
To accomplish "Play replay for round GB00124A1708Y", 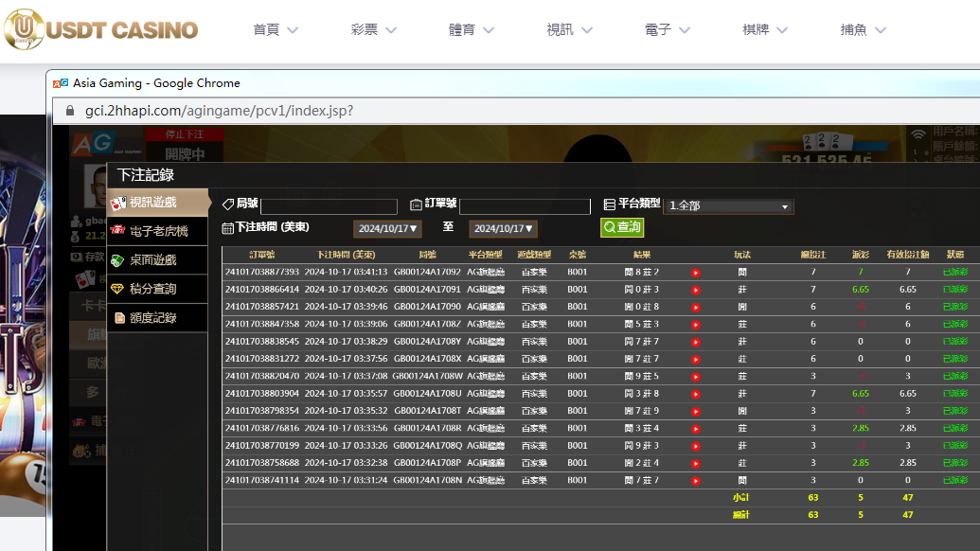I will click(695, 342).
